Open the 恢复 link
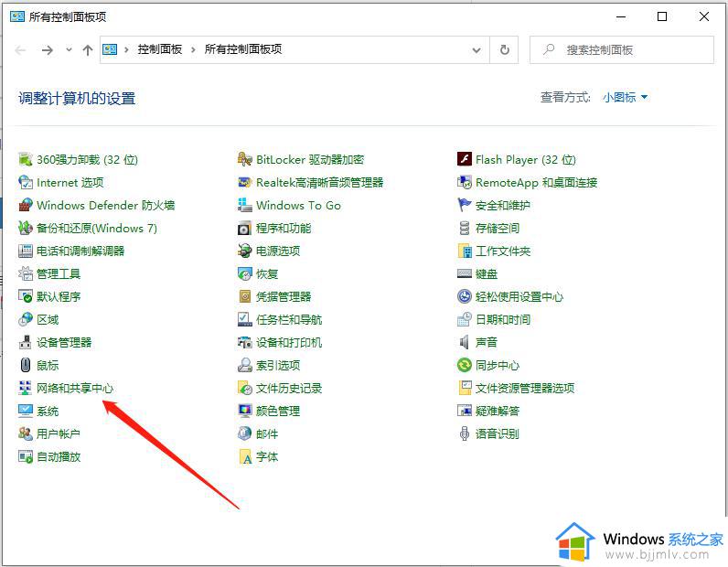The height and width of the screenshot is (567, 728). coord(267,274)
